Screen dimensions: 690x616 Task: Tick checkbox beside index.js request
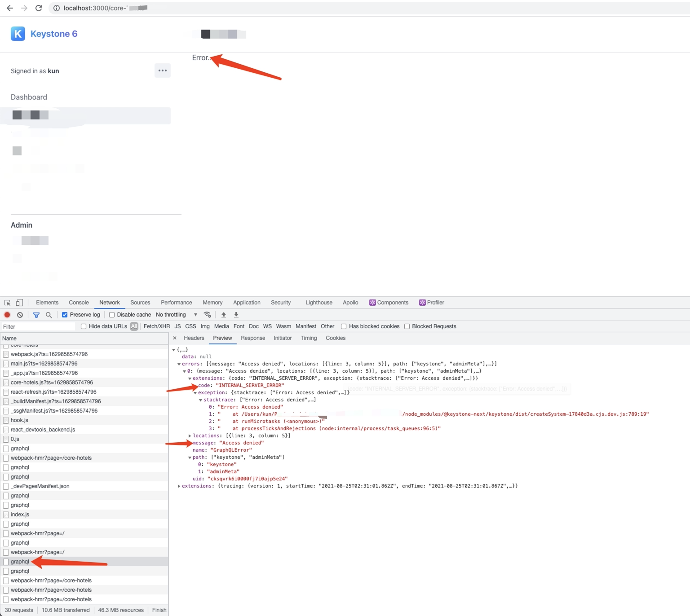point(6,515)
